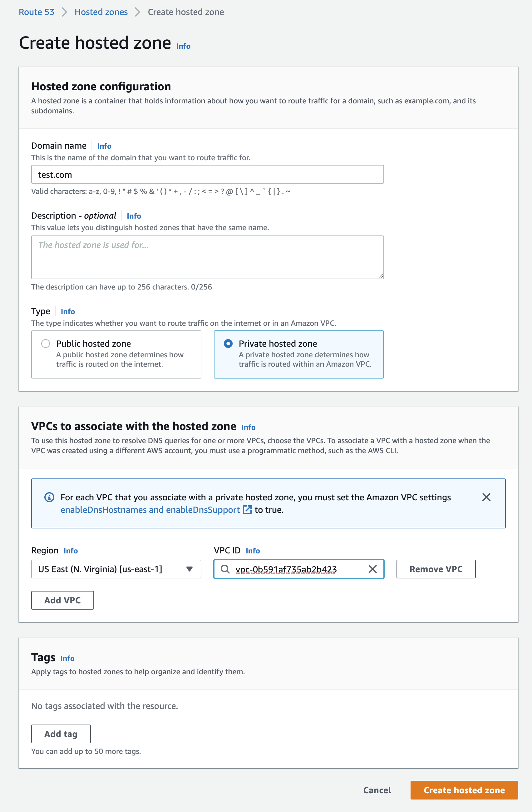Go to Route 53 breadcrumb
The image size is (532, 812).
(37, 12)
